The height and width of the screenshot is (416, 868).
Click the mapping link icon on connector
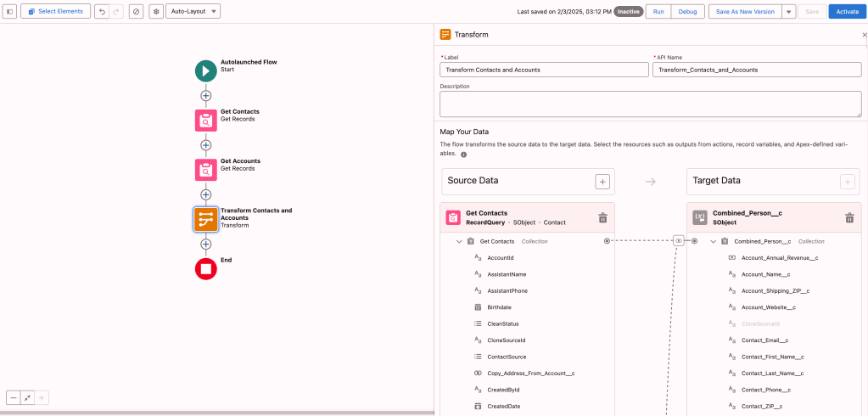point(679,241)
